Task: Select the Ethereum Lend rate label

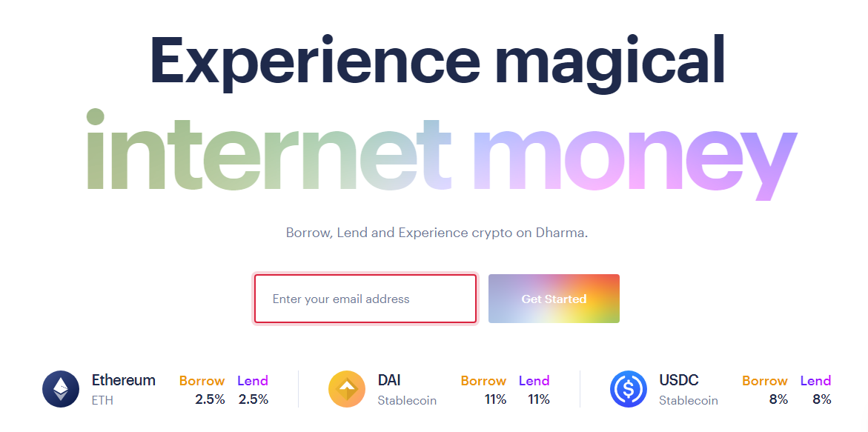Action: pyautogui.click(x=253, y=381)
